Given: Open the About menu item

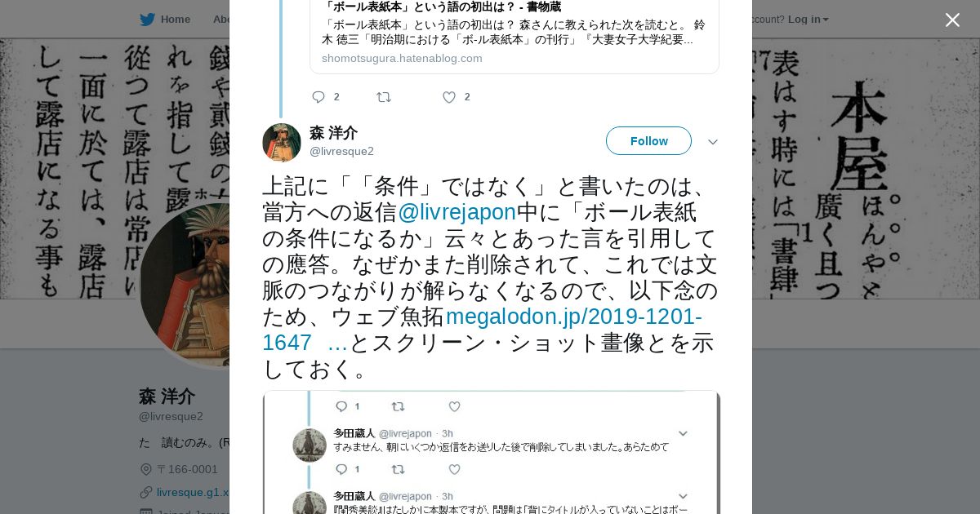Looking at the screenshot, I should pyautogui.click(x=221, y=20).
